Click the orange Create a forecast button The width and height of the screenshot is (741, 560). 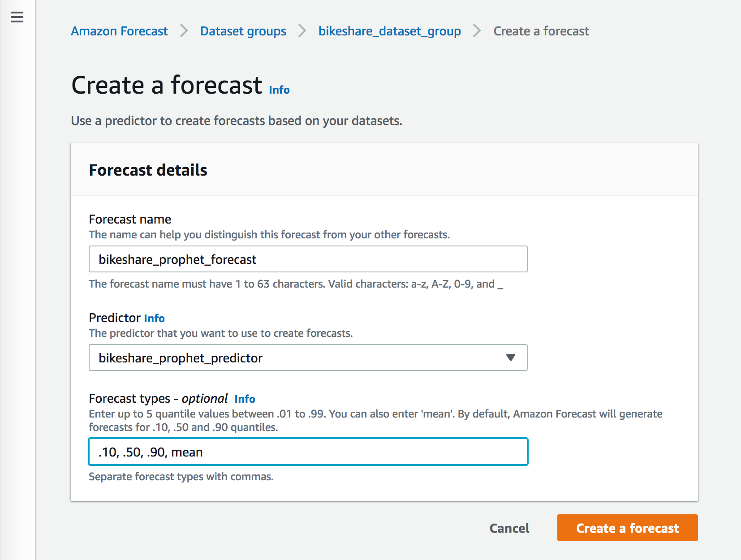pos(627,528)
